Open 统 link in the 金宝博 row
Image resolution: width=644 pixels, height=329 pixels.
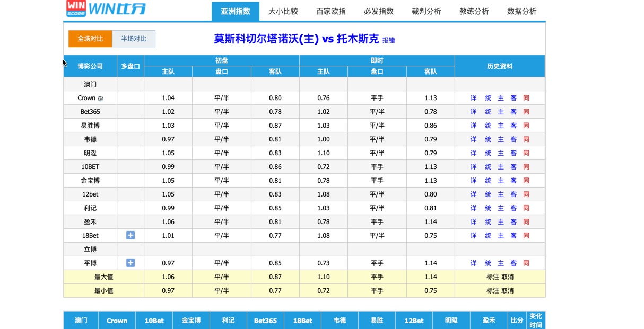(x=488, y=181)
